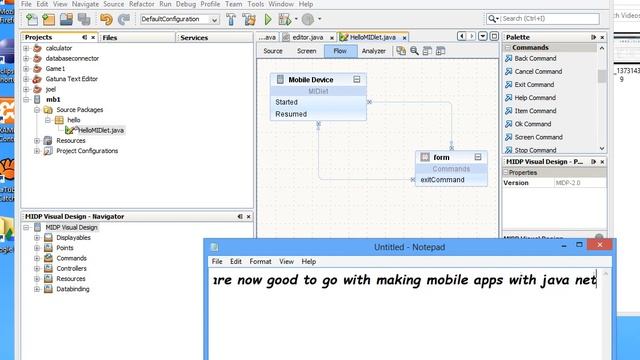Select HelloMIDlet.java in Projects tree
640x360 pixels.
point(101,131)
